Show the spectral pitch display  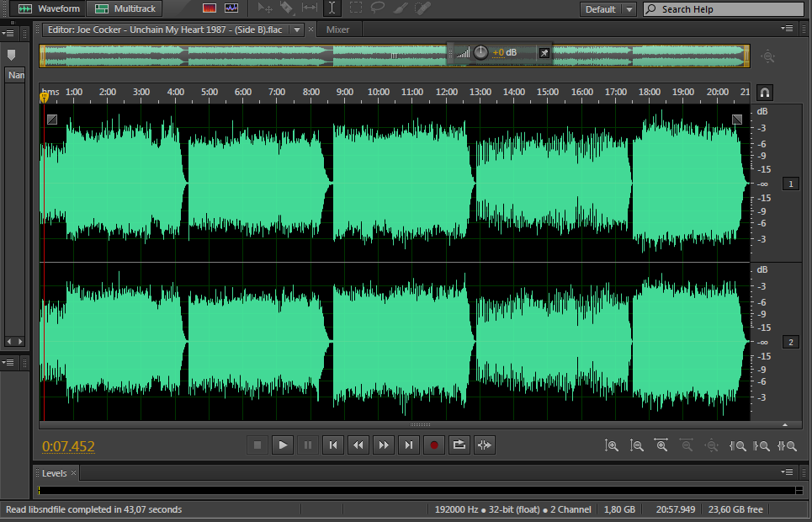231,8
